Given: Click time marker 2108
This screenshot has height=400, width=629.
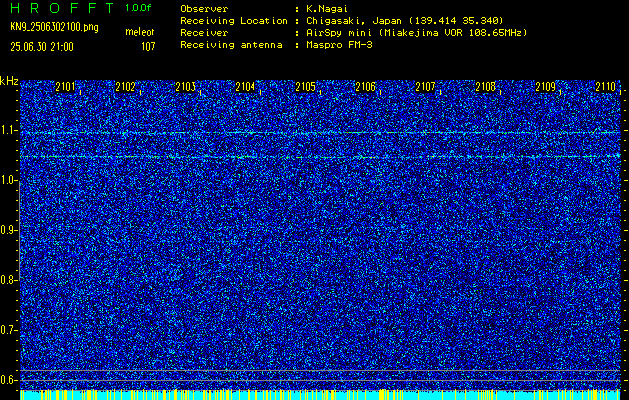Looking at the screenshot, I should (485, 87).
